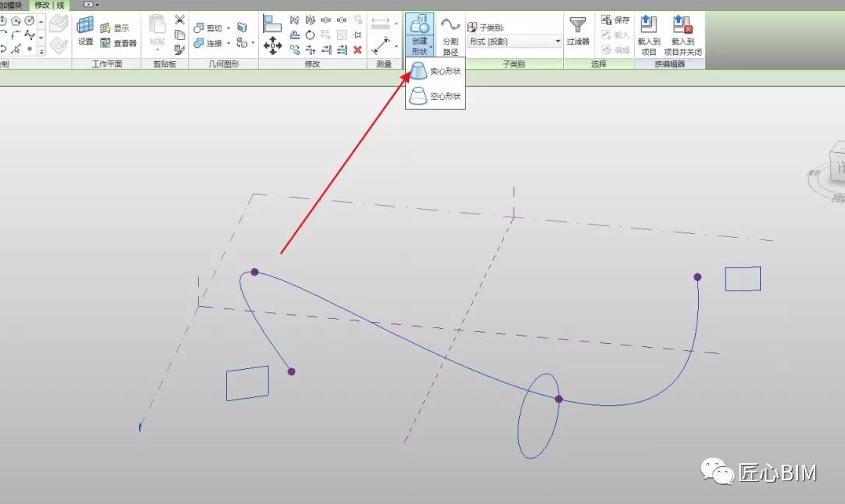Click the Offset tool icon
Screen dimensions: 845x504
294,35
